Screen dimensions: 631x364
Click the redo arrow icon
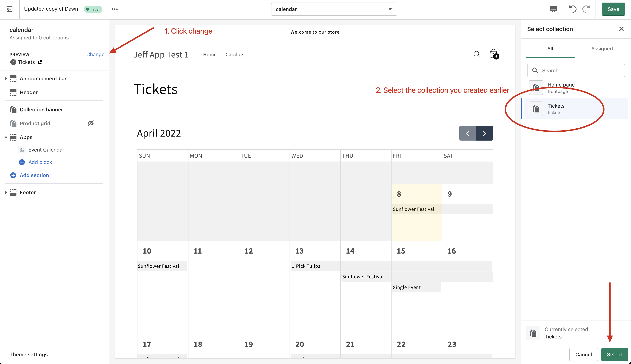point(586,9)
